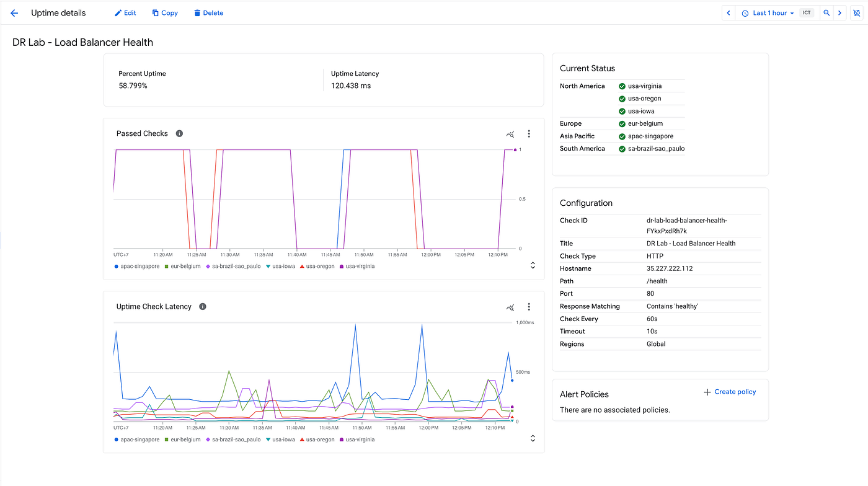Toggle eur-belgium in Passed Checks legend
Screen dimensions: 868x486
(x=182, y=267)
